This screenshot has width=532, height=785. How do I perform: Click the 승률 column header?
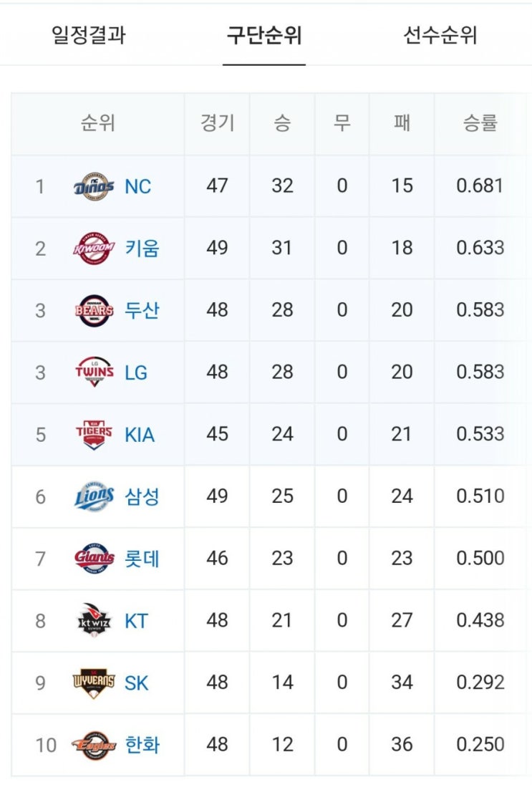pos(480,122)
